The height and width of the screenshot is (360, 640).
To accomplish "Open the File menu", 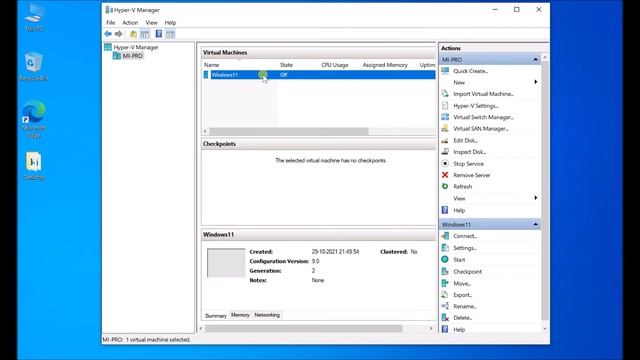I will pyautogui.click(x=111, y=23).
